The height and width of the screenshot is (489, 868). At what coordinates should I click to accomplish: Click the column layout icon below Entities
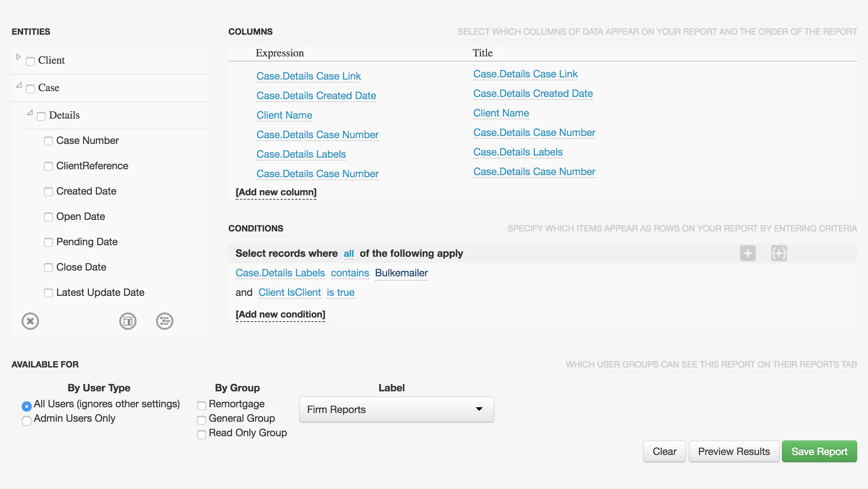(x=128, y=321)
